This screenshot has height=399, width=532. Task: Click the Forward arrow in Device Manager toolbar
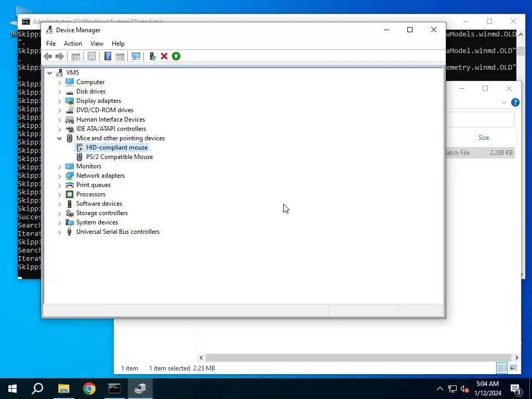pyautogui.click(x=59, y=56)
